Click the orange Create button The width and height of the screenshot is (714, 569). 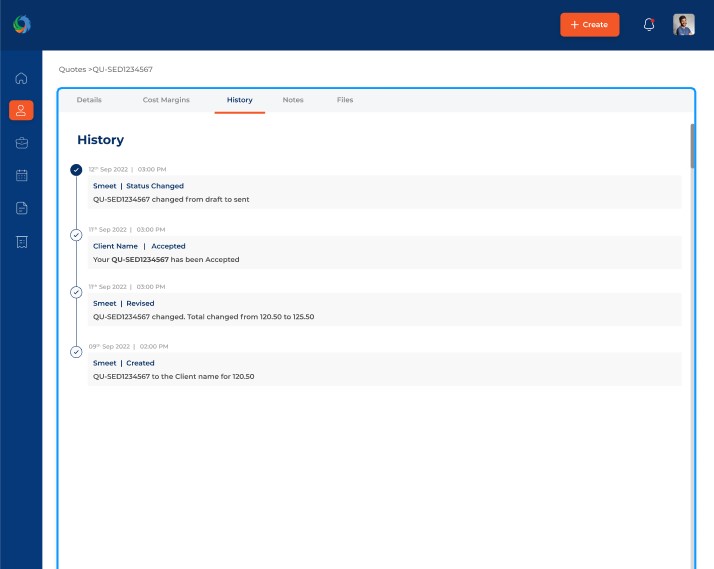click(x=589, y=25)
